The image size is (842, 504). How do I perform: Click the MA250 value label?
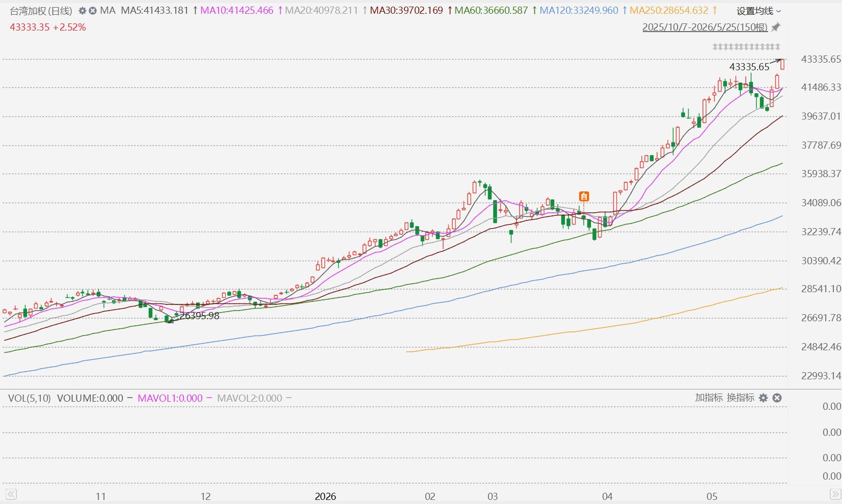click(x=669, y=11)
